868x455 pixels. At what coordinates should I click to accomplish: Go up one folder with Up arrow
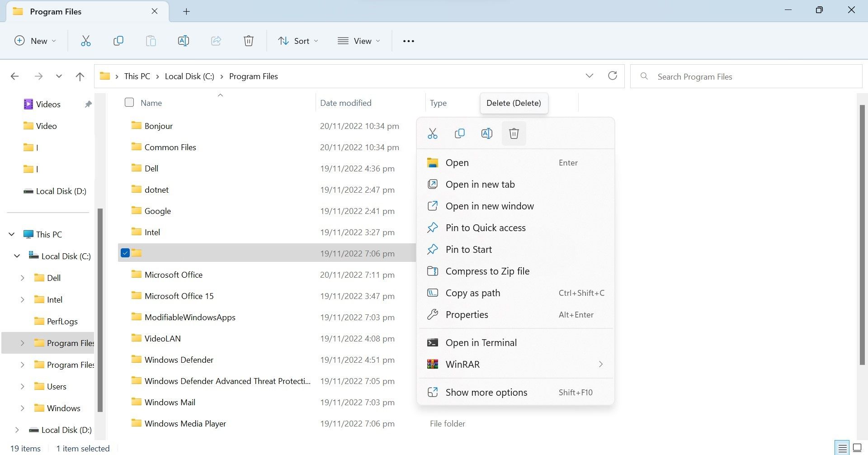tap(80, 76)
